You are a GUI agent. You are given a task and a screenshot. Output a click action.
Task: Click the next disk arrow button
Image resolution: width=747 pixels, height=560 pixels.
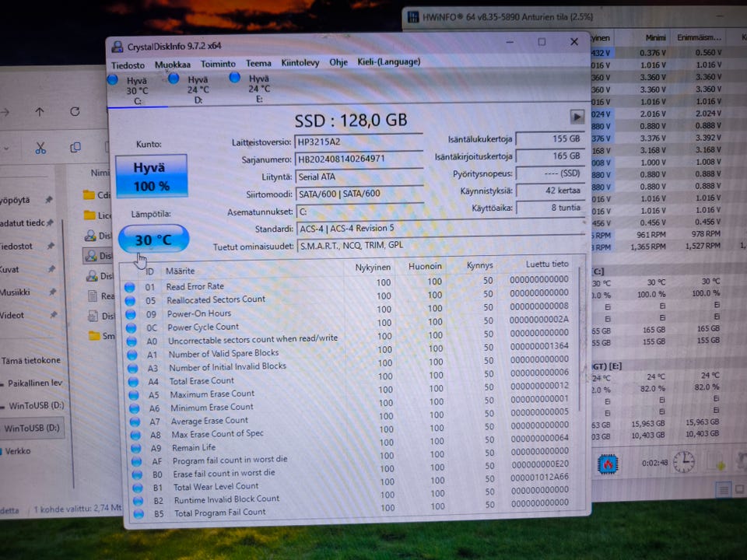[577, 117]
